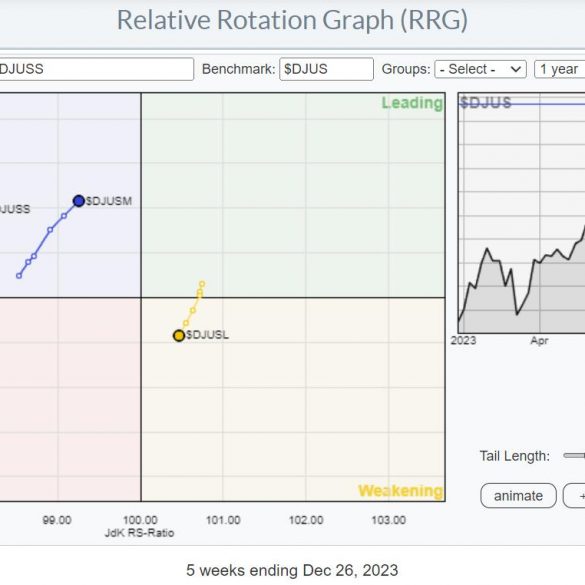The height and width of the screenshot is (585, 585).
Task: Click the animate button
Action: point(518,496)
